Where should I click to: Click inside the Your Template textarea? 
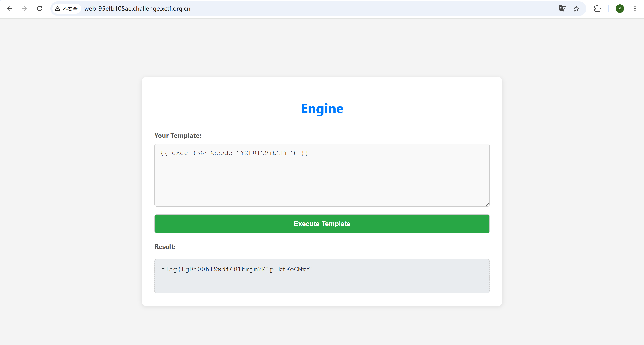click(322, 175)
